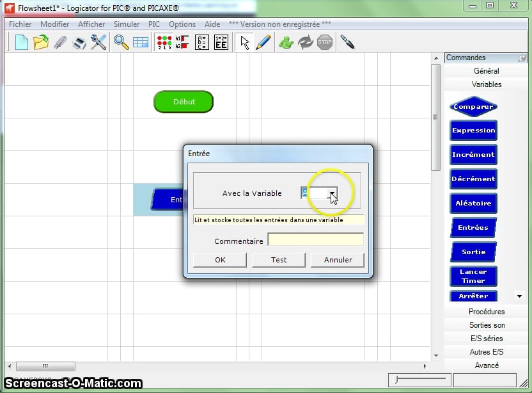Select the Entrées command block

[x=473, y=228]
